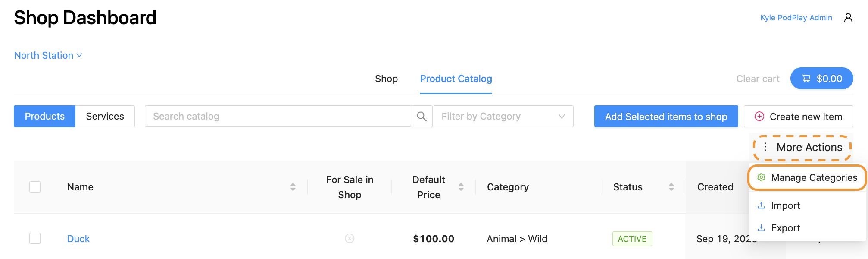
Task: Open the Duck product link
Action: click(x=78, y=239)
